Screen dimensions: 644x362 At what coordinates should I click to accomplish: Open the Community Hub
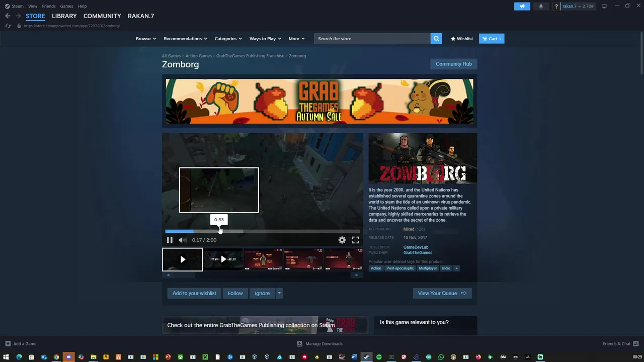tap(454, 64)
